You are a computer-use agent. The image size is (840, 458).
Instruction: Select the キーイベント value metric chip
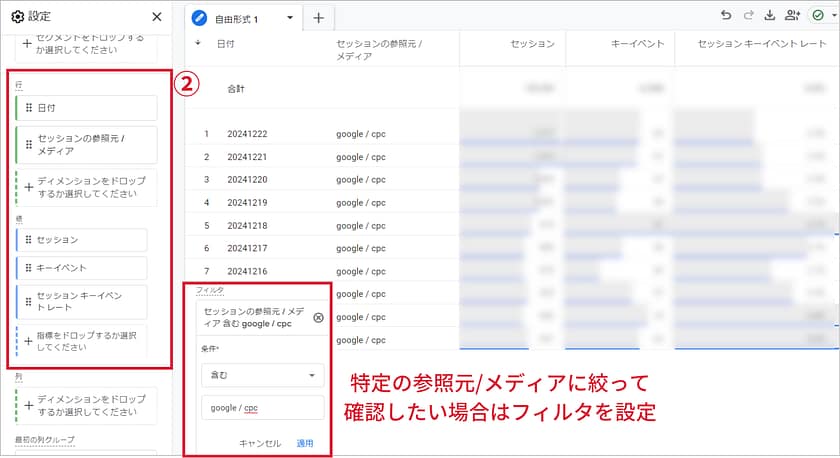coord(82,268)
